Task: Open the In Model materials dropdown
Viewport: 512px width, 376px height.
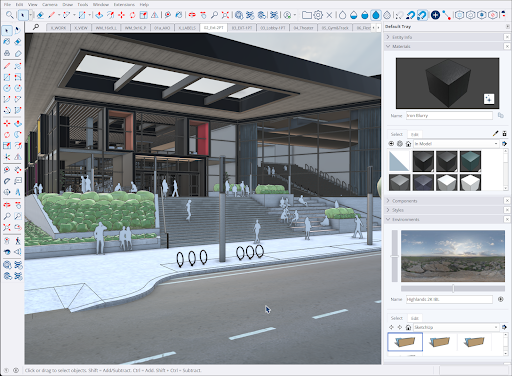Action: [456, 144]
